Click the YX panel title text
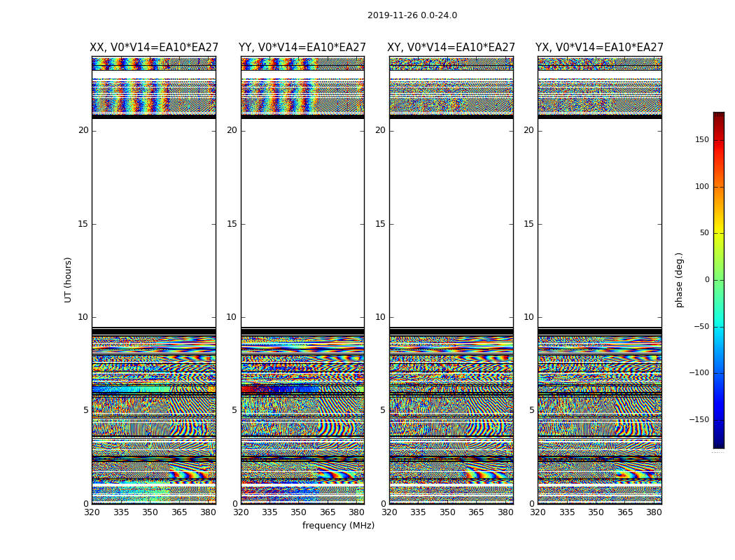735x560 pixels. click(x=599, y=48)
